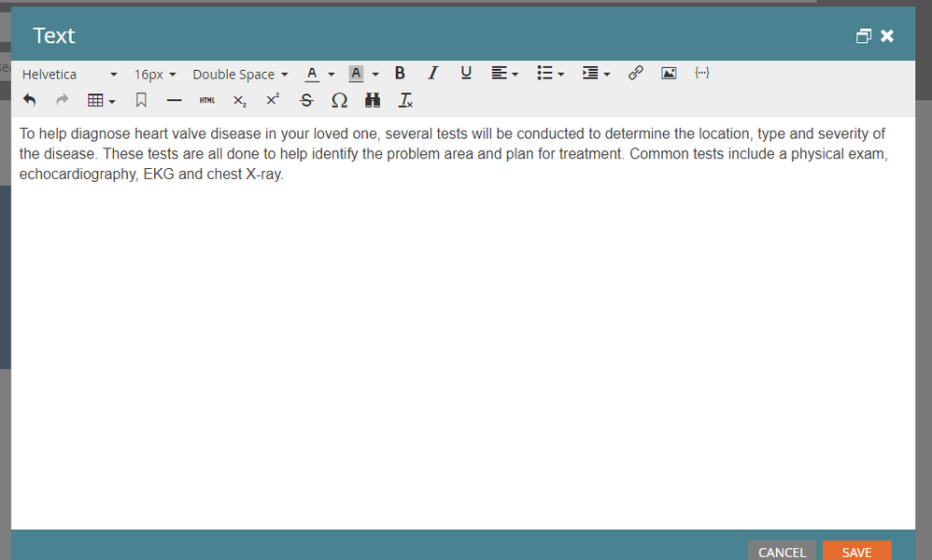
Task: Toggle underline formatting
Action: tap(466, 73)
